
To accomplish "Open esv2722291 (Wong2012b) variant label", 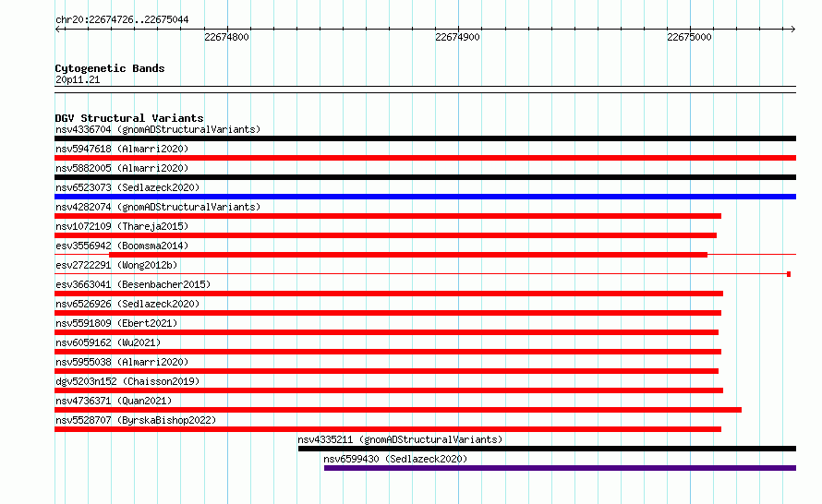I will pos(116,265).
